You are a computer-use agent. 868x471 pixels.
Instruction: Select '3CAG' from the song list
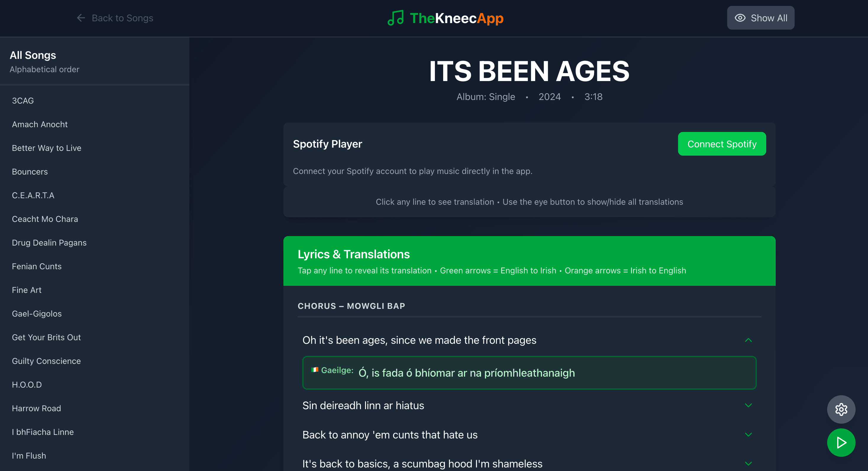coord(22,100)
